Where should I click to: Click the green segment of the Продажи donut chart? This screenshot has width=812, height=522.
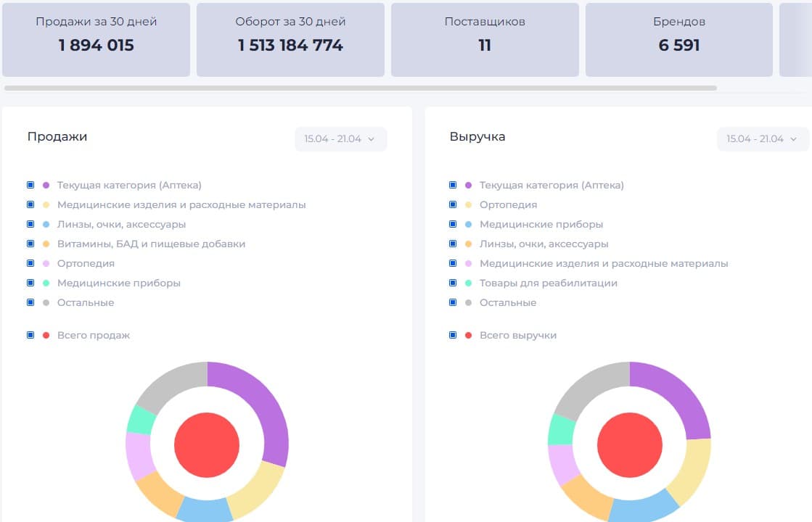coord(140,420)
